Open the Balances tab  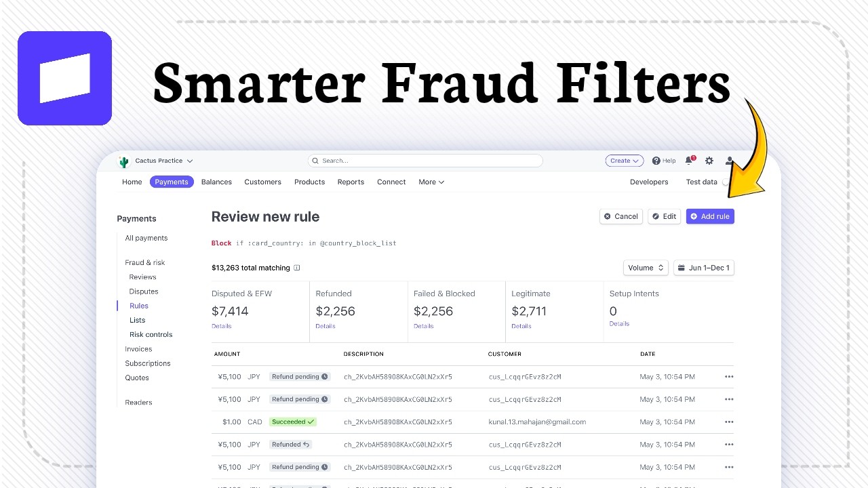point(217,182)
